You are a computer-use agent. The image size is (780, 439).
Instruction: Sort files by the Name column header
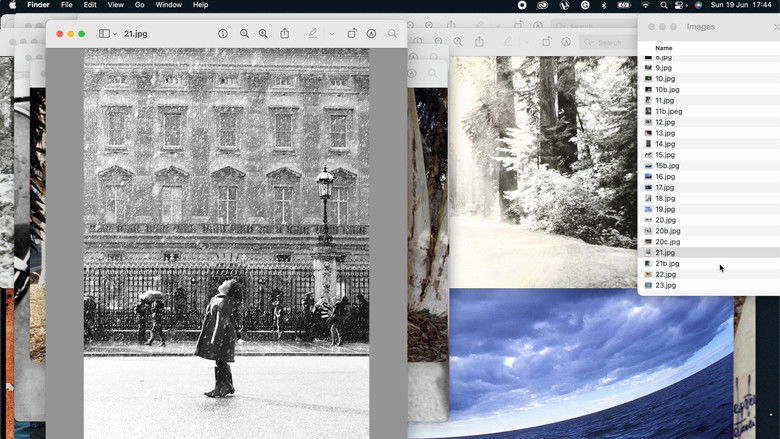click(664, 47)
